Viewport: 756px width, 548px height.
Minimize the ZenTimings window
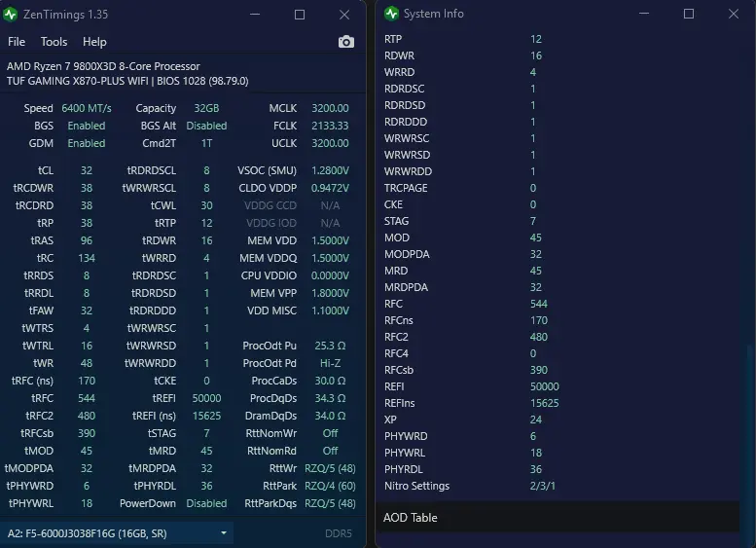coord(255,15)
